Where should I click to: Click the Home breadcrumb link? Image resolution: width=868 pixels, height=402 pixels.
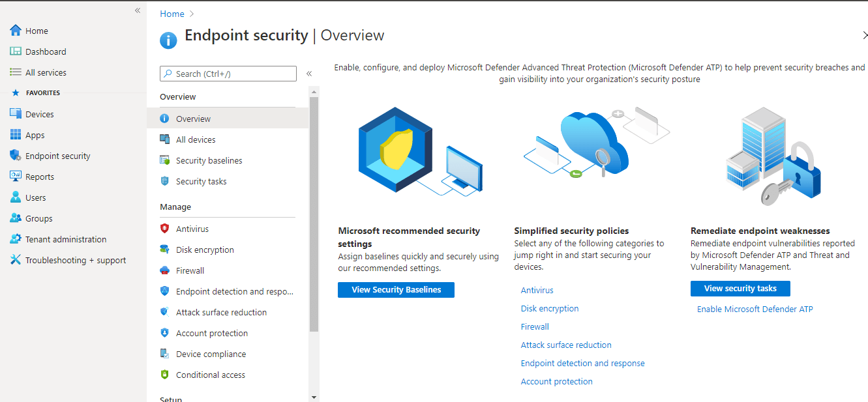(172, 14)
